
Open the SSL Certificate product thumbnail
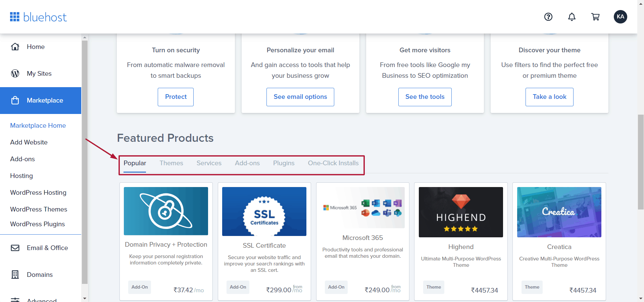tap(264, 212)
